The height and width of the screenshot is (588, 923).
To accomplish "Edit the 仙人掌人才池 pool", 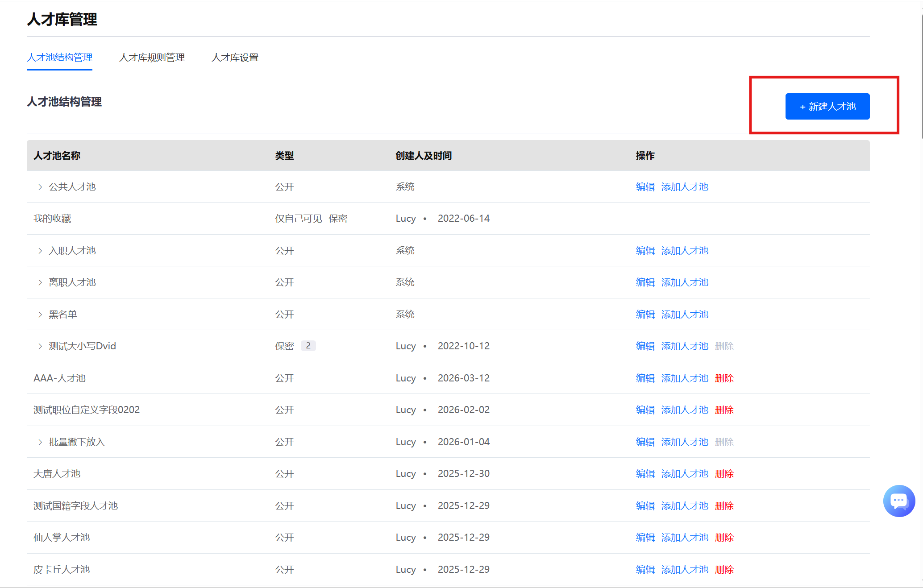I will 645,538.
